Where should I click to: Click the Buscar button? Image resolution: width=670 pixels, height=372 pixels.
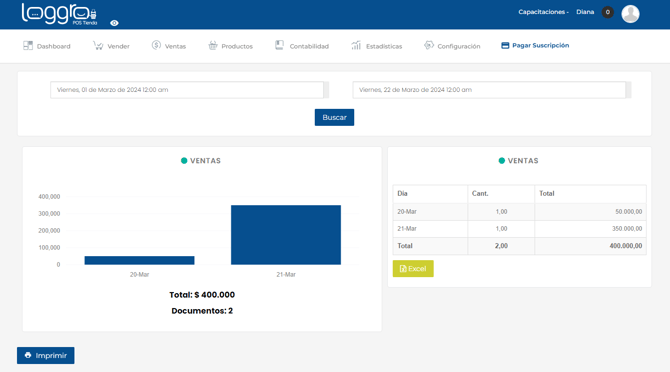[x=334, y=117]
